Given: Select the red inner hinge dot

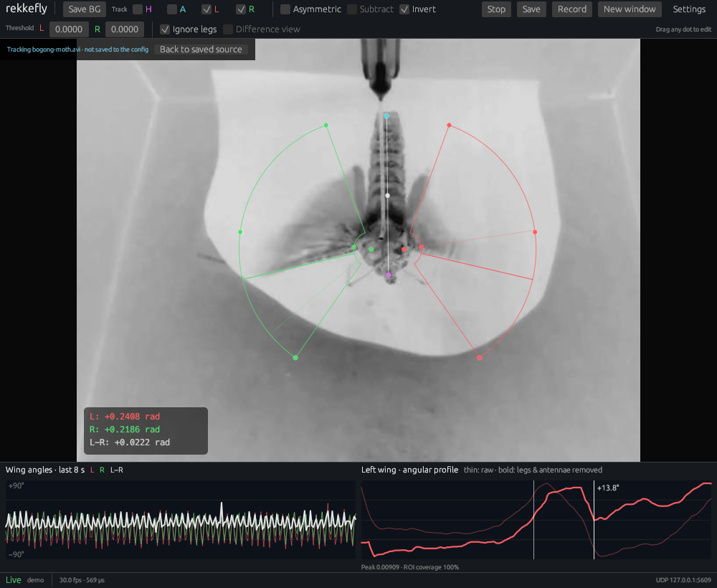Looking at the screenshot, I should pyautogui.click(x=404, y=250).
